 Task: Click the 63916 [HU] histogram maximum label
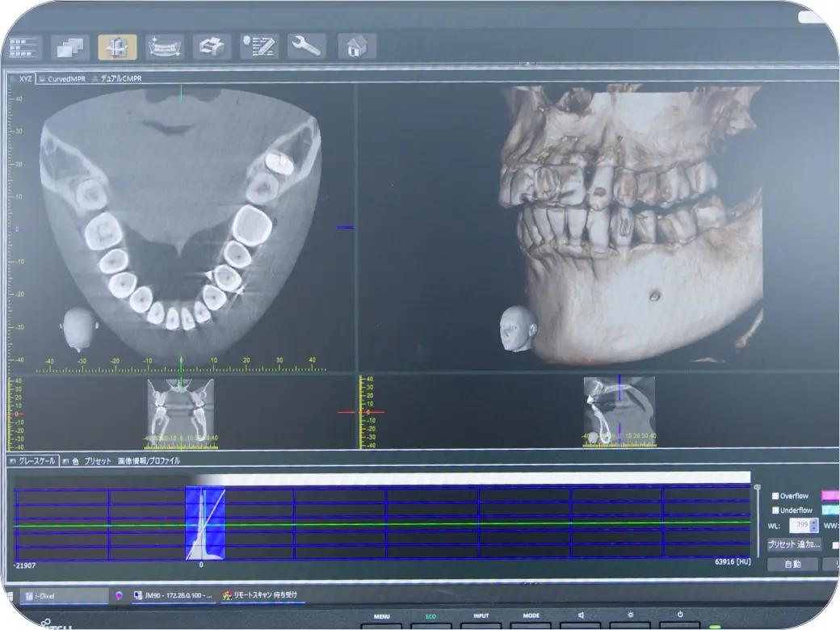coord(733,562)
